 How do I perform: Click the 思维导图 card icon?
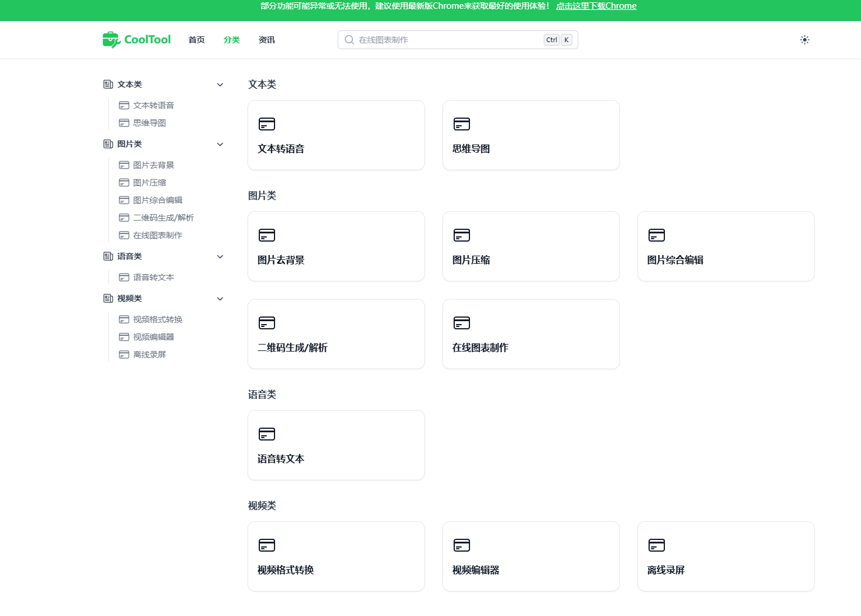click(462, 124)
